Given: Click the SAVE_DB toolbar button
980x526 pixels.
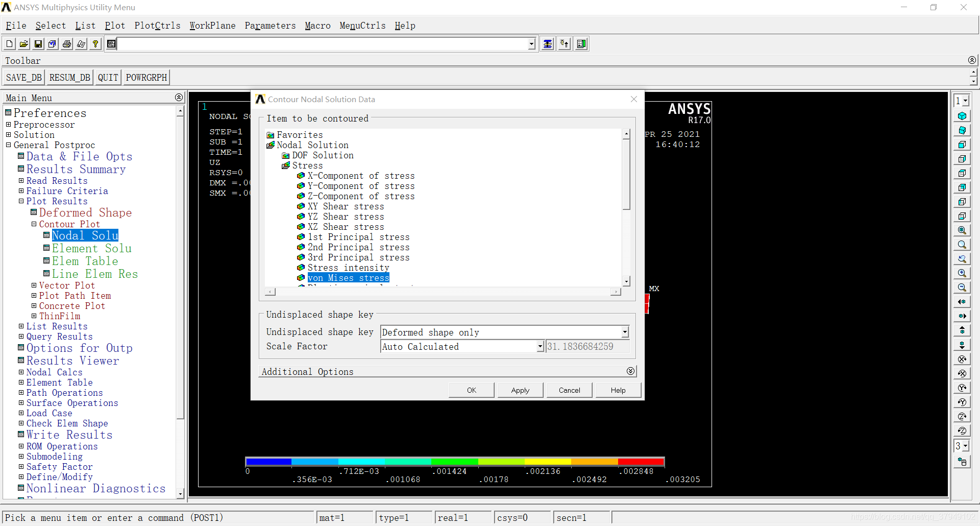Looking at the screenshot, I should (23, 78).
